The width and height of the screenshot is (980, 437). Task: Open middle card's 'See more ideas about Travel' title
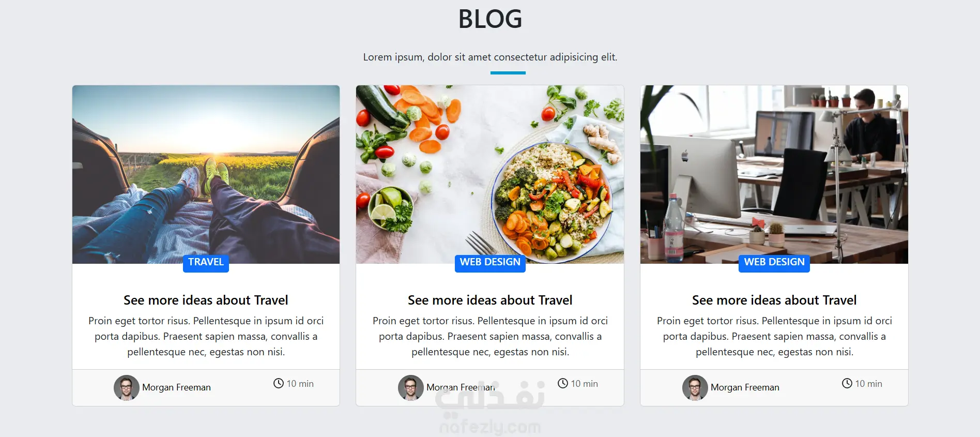tap(490, 300)
